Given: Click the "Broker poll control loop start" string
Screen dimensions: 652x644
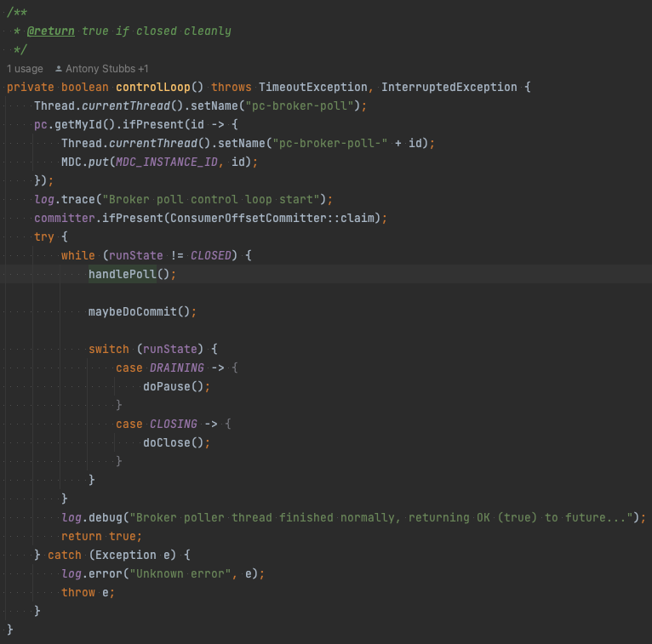Looking at the screenshot, I should [x=211, y=199].
